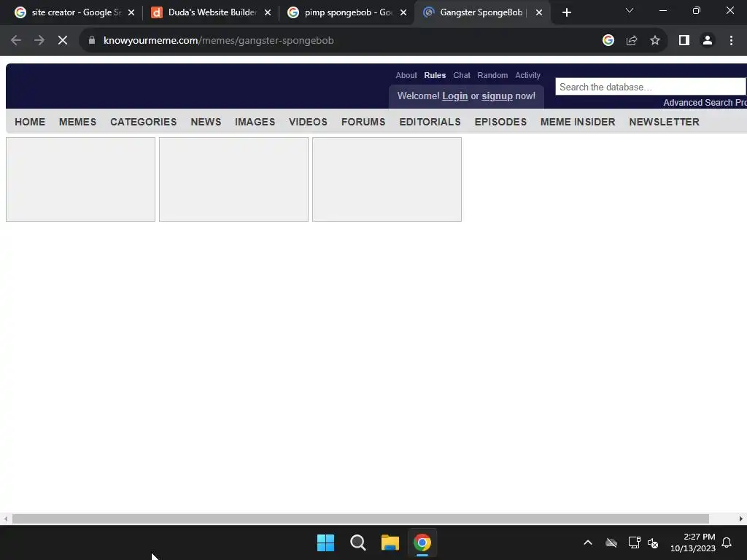
Task: Close the Duda's Website Builder tab
Action: click(268, 13)
